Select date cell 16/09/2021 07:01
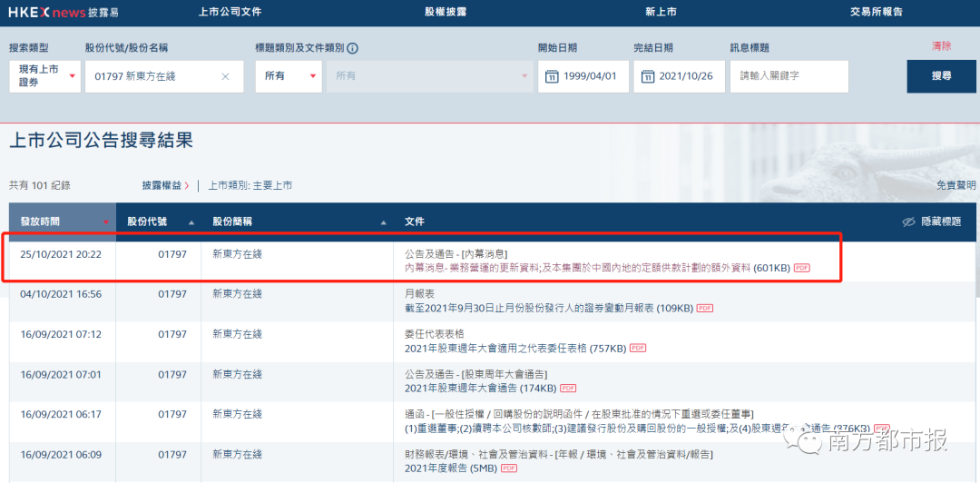Image resolution: width=980 pixels, height=483 pixels. coord(61,375)
